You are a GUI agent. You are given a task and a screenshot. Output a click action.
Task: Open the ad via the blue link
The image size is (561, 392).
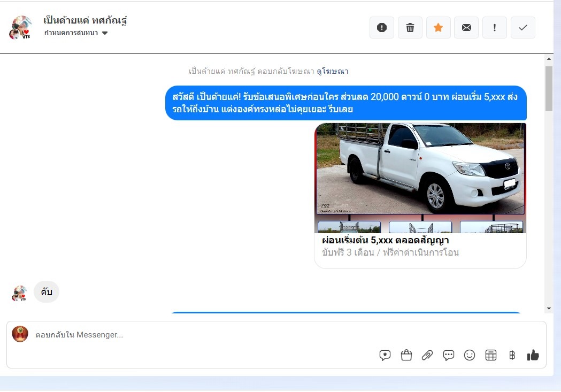coord(332,71)
